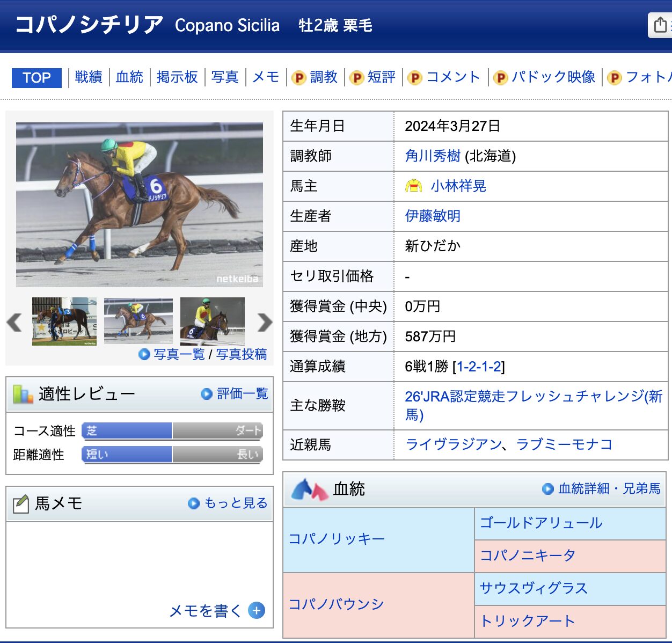Click the P icon beside パドック映像
The image size is (672, 643).
tap(500, 78)
